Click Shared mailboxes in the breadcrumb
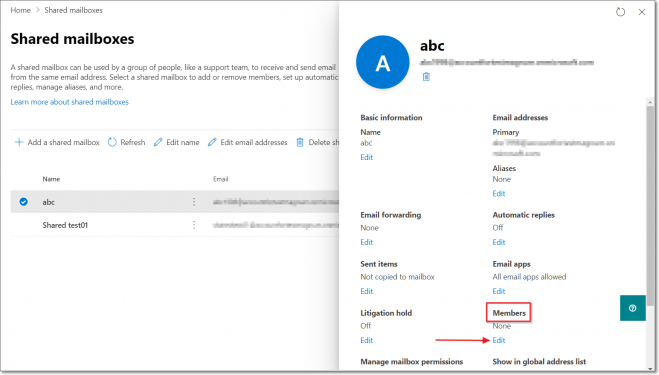 tap(74, 10)
